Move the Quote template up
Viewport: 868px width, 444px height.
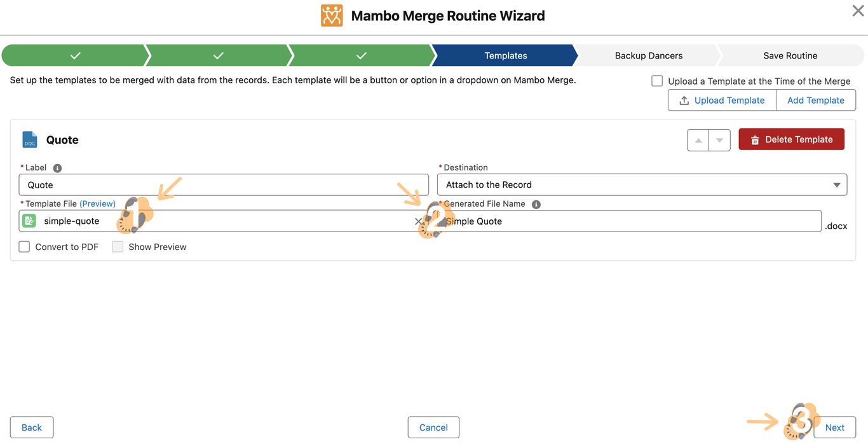pos(698,140)
